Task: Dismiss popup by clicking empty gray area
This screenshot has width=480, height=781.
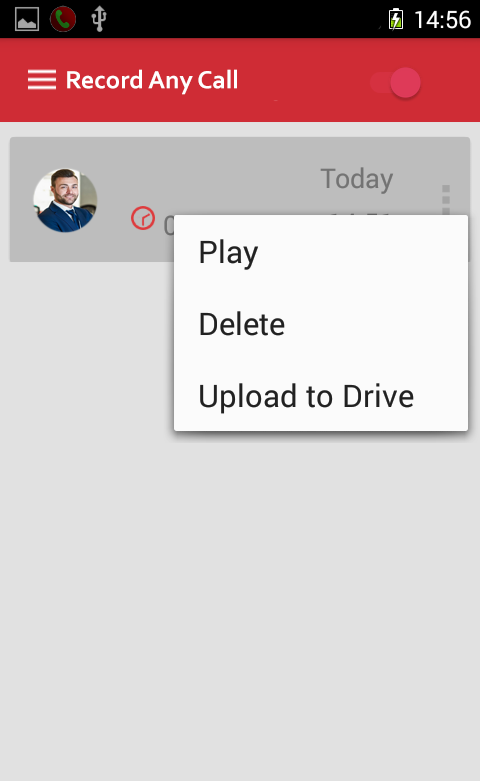Action: click(x=239, y=598)
